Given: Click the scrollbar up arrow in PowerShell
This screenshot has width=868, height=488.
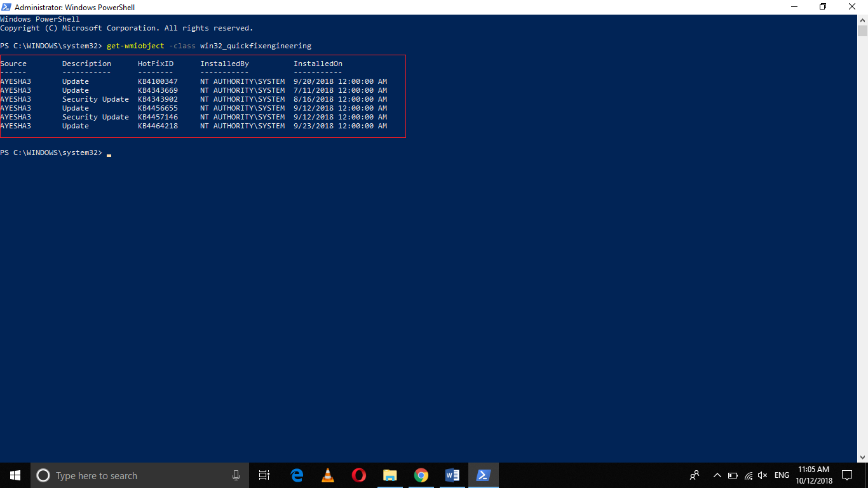Looking at the screenshot, I should pyautogui.click(x=862, y=21).
